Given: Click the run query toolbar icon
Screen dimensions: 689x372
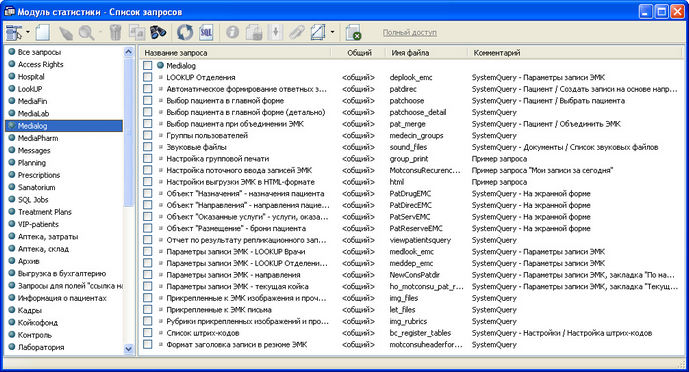Looking at the screenshot, I should 14,33.
